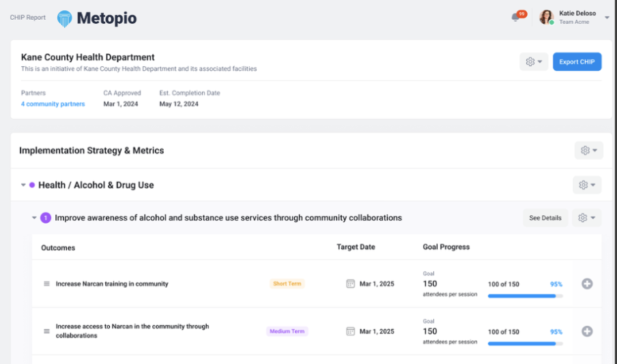Open gear dropdown beside Export CHIP

(534, 62)
